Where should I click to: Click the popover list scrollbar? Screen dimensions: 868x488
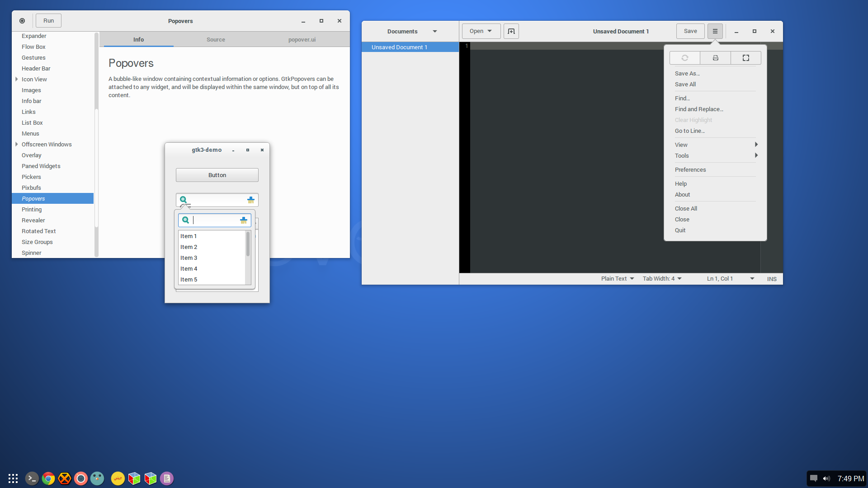click(248, 244)
